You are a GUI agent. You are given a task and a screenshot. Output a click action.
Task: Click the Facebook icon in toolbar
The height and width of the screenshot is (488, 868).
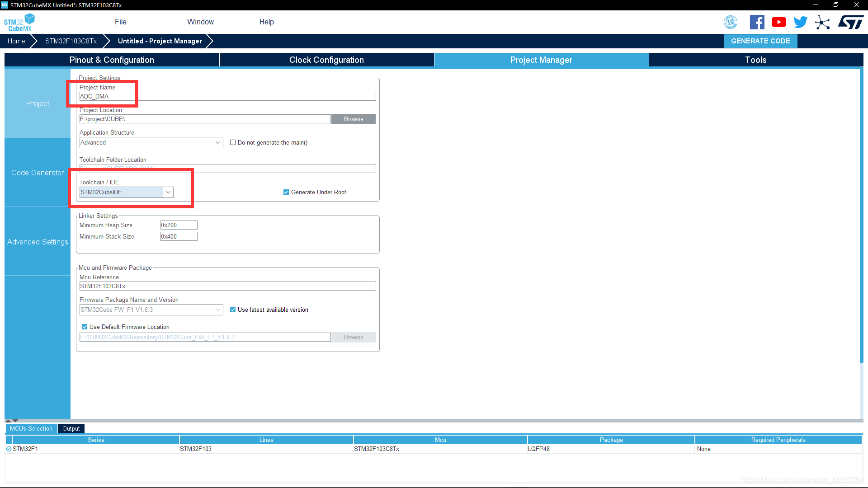[x=756, y=22]
